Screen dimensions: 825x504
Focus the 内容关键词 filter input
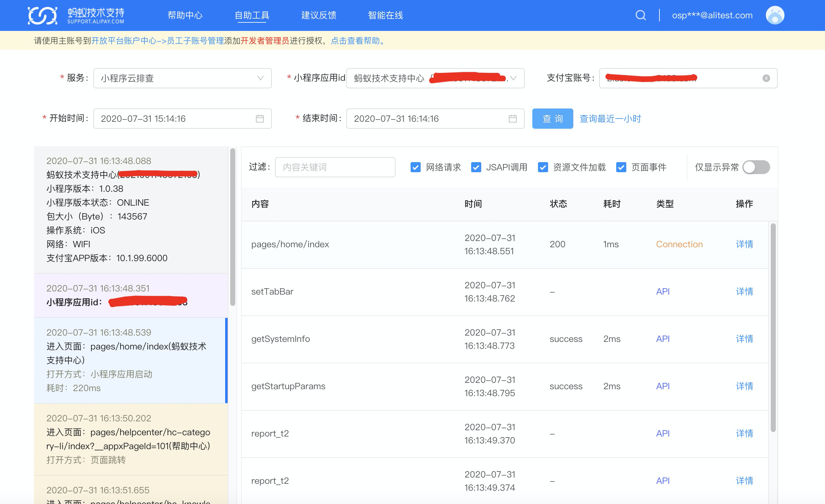tap(335, 167)
